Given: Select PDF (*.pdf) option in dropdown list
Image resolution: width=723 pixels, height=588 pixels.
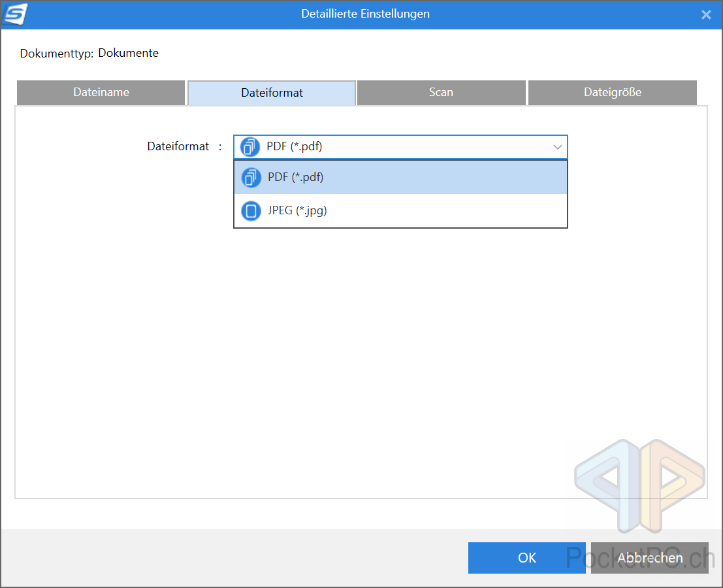Looking at the screenshot, I should [x=400, y=177].
